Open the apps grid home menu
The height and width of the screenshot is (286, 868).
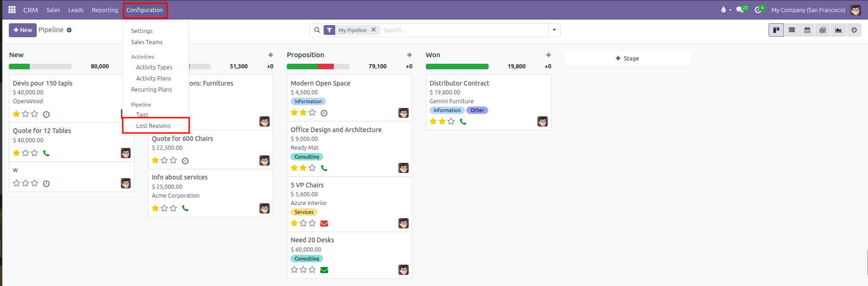pos(12,10)
